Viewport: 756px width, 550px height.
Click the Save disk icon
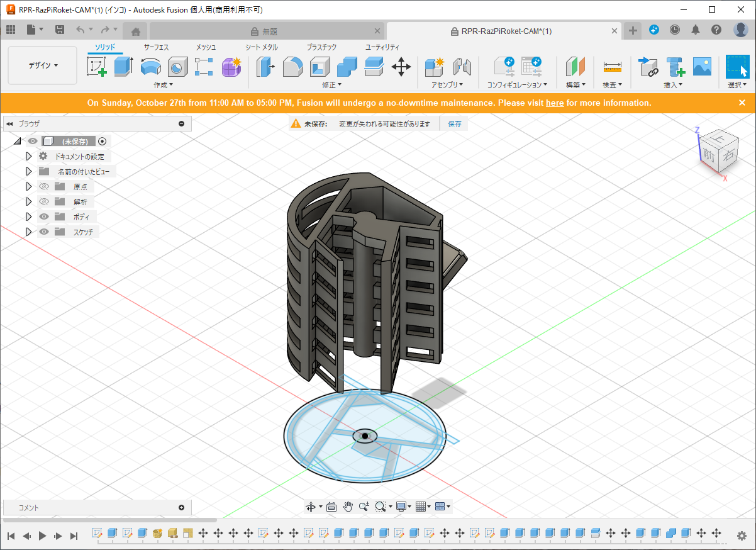click(60, 30)
